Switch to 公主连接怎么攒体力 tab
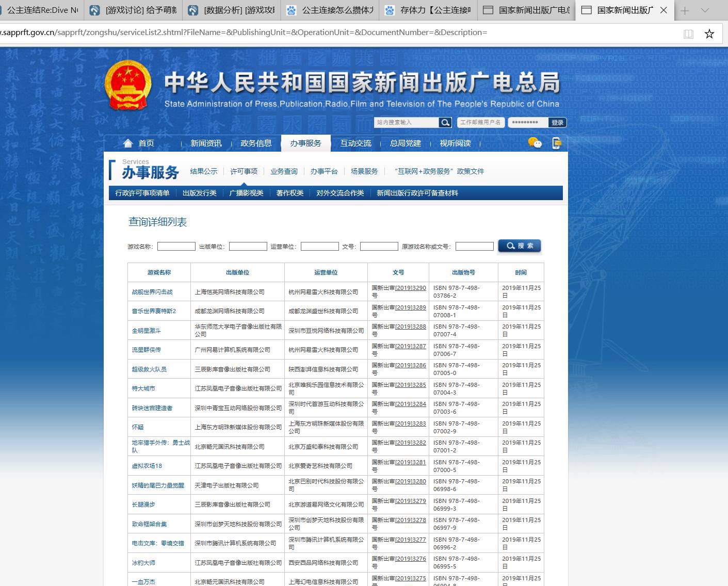The image size is (728, 586). pyautogui.click(x=330, y=10)
